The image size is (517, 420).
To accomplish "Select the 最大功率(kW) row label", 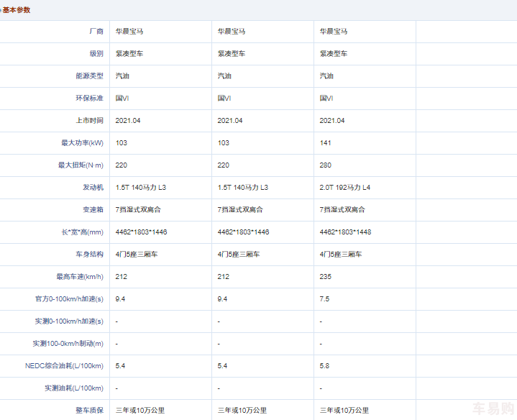I will point(82,142).
